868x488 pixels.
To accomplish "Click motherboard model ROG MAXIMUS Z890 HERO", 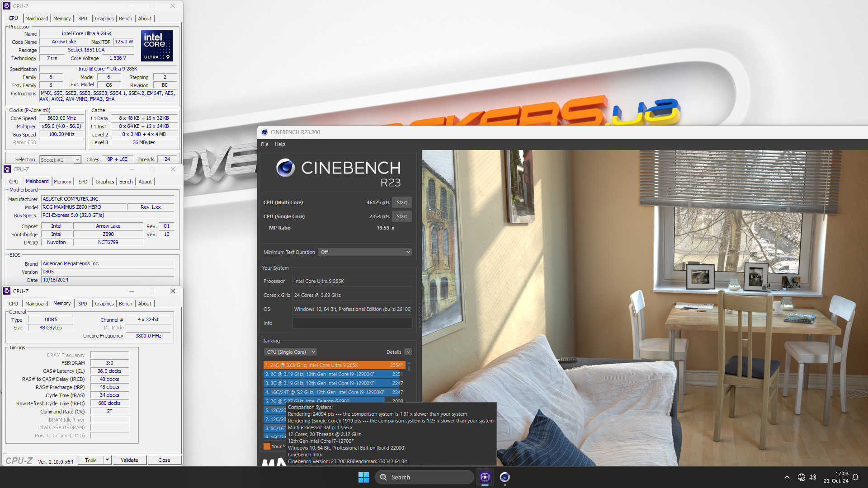I will click(84, 207).
